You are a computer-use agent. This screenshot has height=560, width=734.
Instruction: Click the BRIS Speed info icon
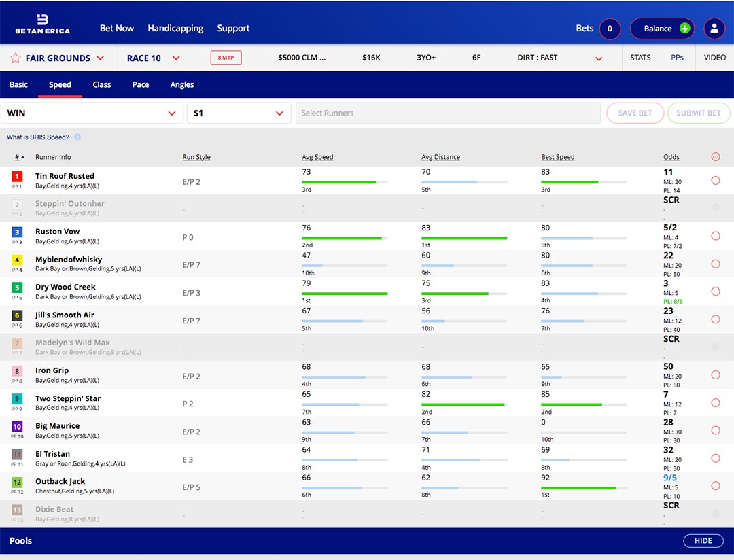77,137
